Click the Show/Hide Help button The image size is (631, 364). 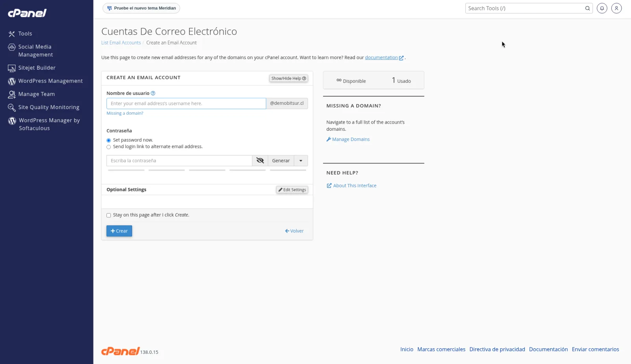[x=289, y=78]
